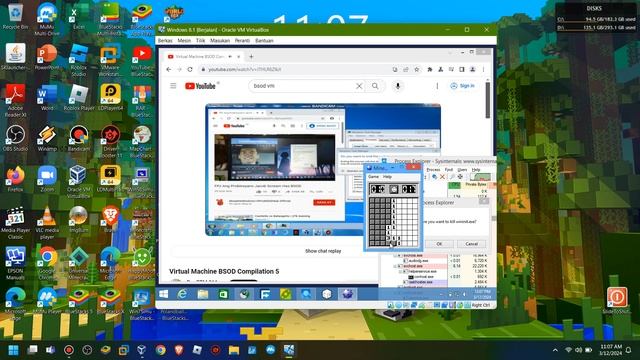Open the Google Chrome desktop shortcut
The height and width of the screenshot is (360, 640).
coord(47,263)
